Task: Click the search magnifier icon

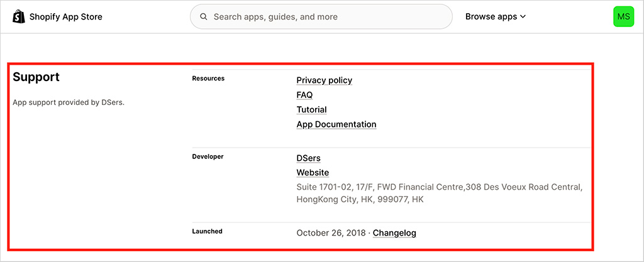Action: point(203,17)
